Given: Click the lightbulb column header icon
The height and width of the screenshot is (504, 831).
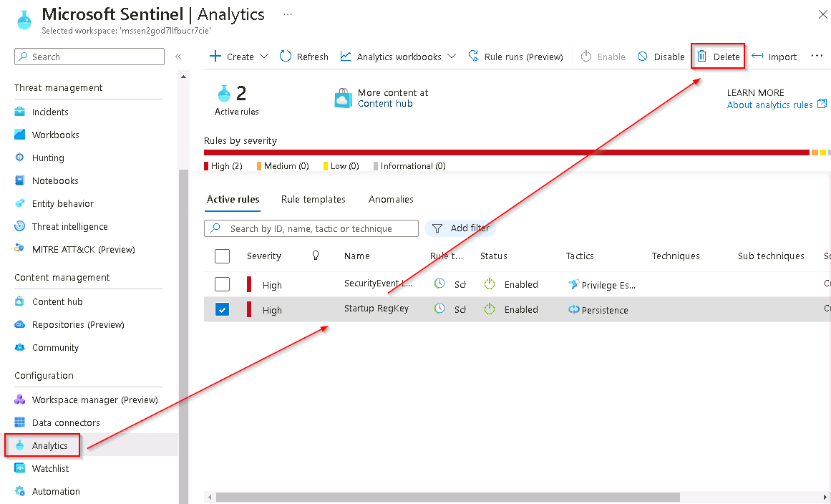Looking at the screenshot, I should point(316,256).
